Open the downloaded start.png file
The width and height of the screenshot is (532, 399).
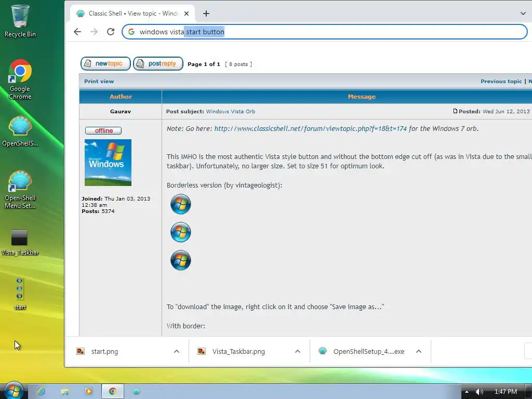[x=104, y=352]
